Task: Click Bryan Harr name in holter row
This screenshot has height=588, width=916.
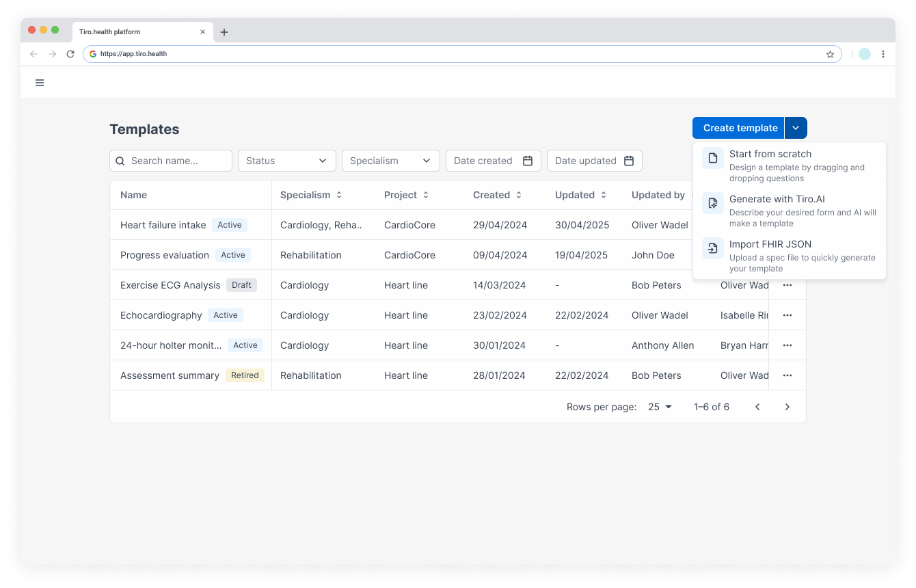Action: pyautogui.click(x=744, y=345)
